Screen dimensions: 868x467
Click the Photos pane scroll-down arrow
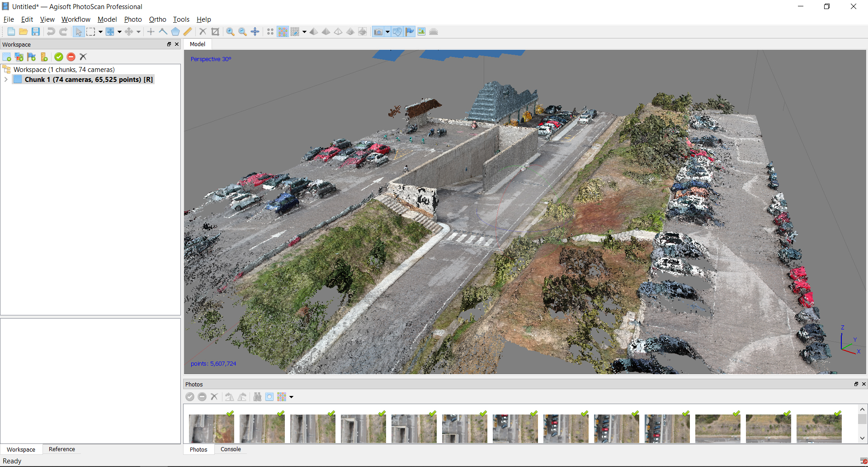[862, 438]
